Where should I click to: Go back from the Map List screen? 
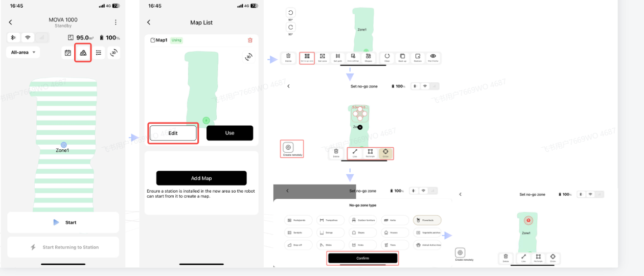(x=149, y=22)
